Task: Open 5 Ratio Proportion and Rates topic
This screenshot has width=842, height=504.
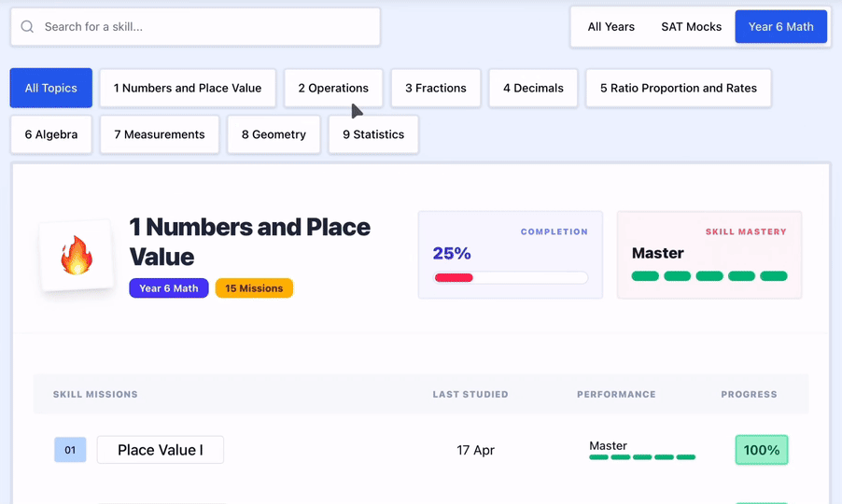Action: (679, 88)
